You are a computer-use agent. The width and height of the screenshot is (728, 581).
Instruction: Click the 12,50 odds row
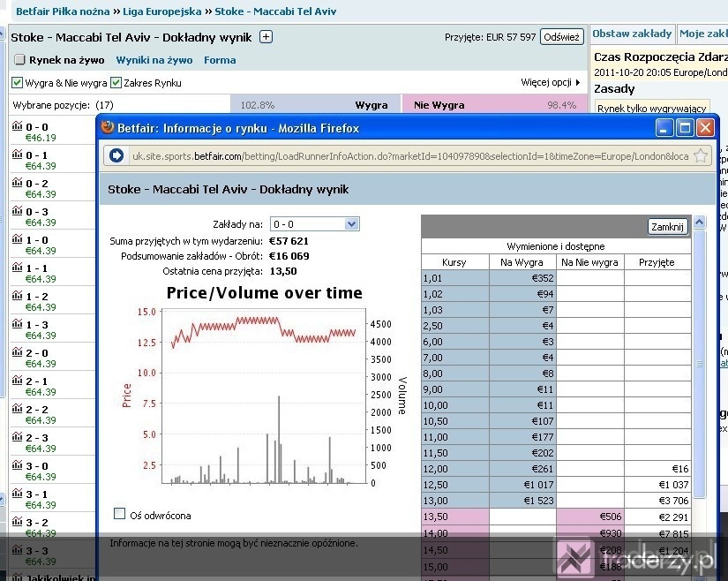[x=556, y=485]
